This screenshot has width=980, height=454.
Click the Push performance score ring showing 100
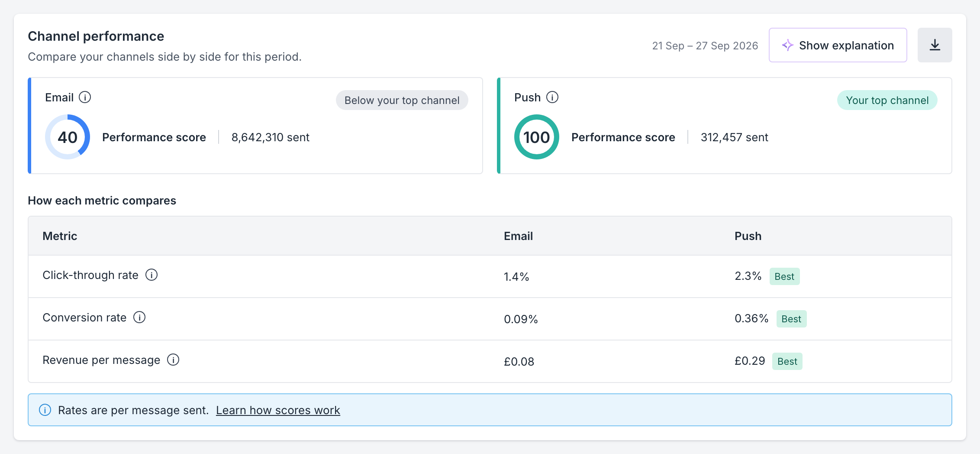(x=537, y=137)
